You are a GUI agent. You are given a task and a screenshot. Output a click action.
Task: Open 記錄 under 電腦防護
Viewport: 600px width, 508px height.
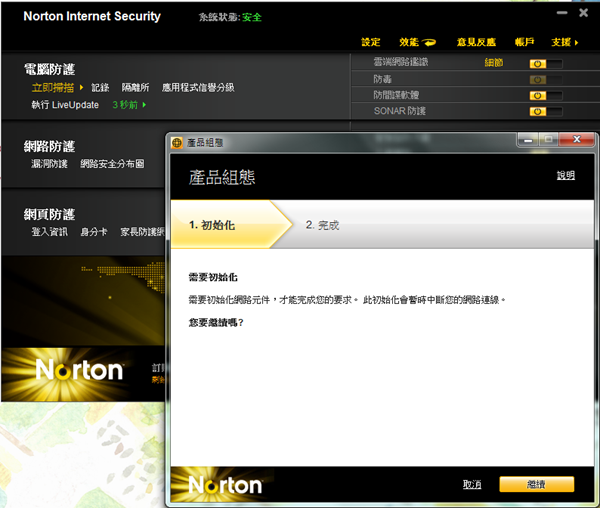(100, 88)
